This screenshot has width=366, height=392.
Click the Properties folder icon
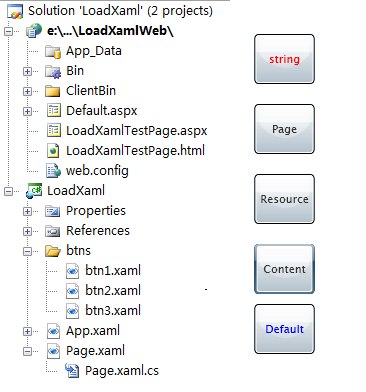[53, 211]
